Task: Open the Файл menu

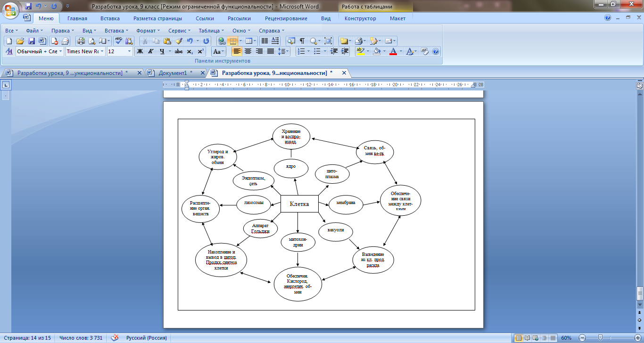Action: (33, 30)
